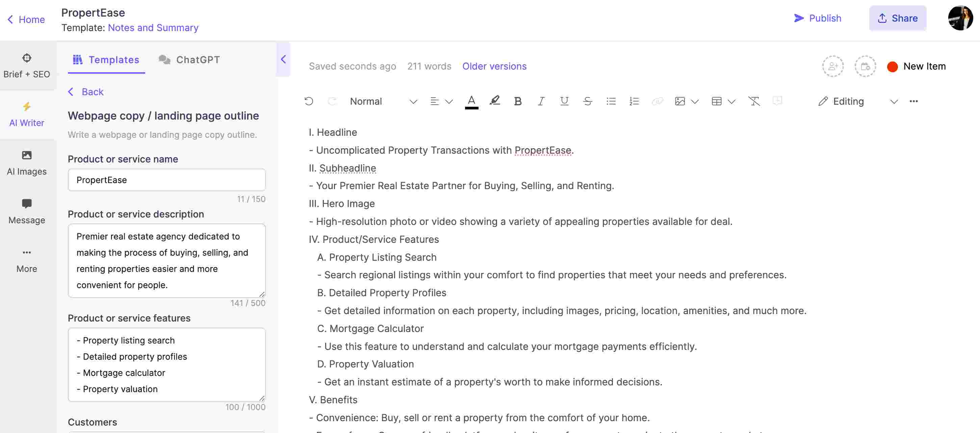Image resolution: width=980 pixels, height=433 pixels.
Task: Expand the Normal text style dropdown
Action: coord(413,101)
